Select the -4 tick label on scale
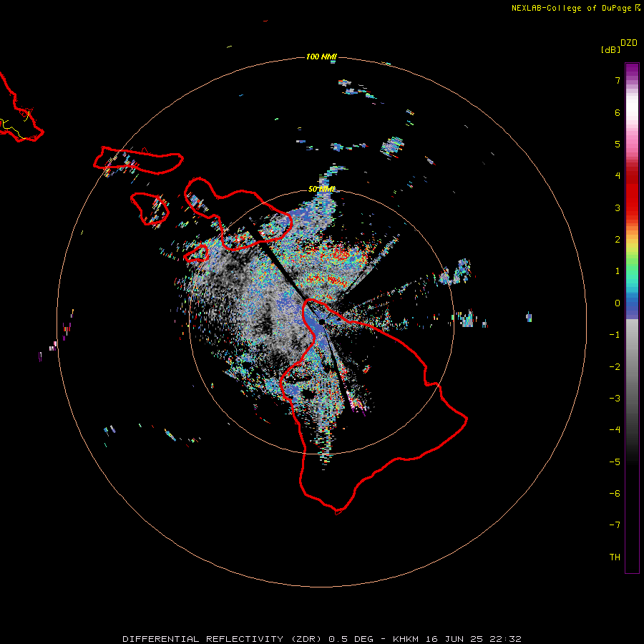This screenshot has height=644, width=644. tap(615, 429)
